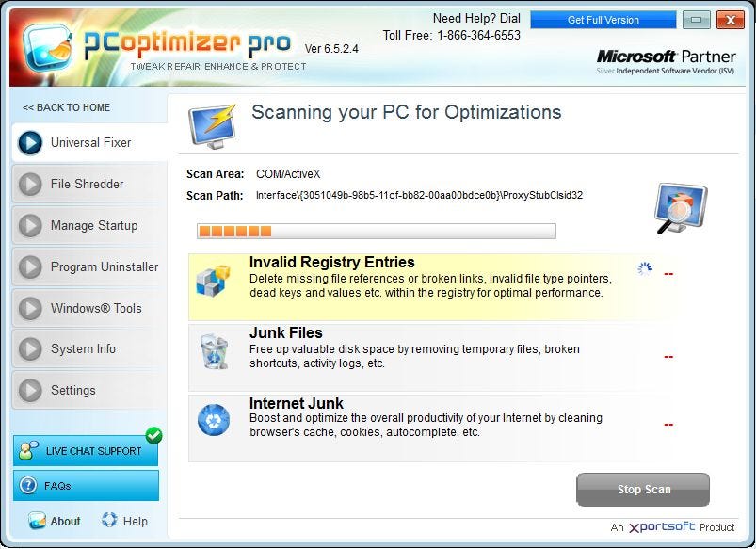
Task: Go back via BACK TO HOME link
Action: [66, 107]
